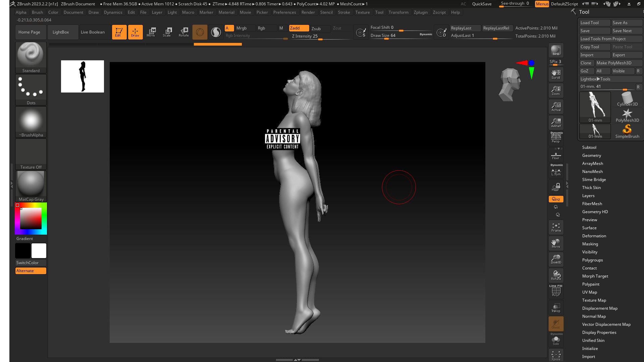Screen dimensions: 644x362
Task: Open the Brush menu
Action: tap(37, 12)
